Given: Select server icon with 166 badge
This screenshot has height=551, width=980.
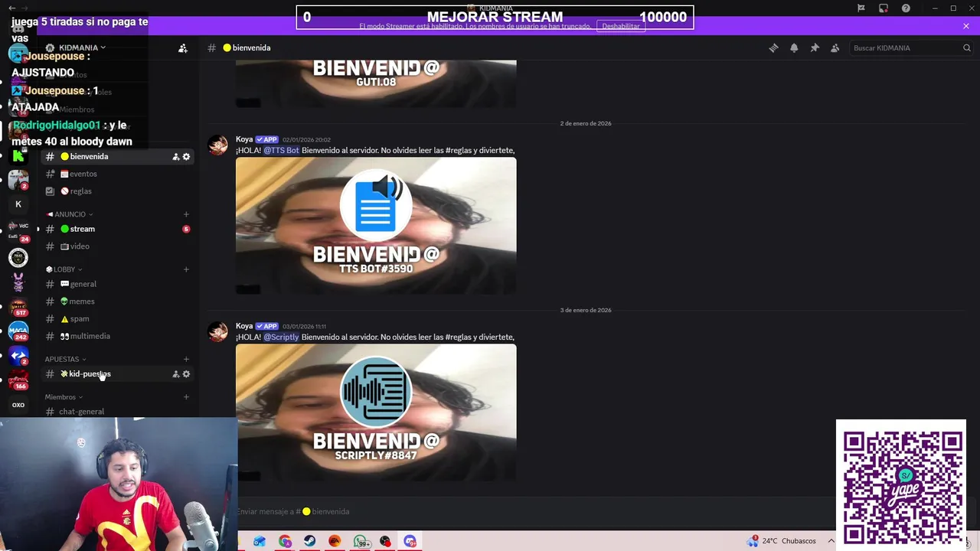Looking at the screenshot, I should pos(18,380).
